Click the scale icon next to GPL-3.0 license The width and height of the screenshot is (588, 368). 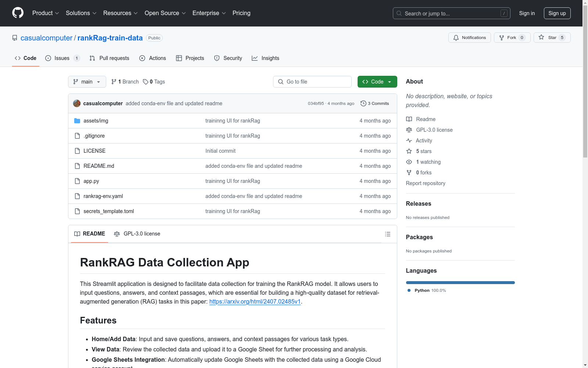[409, 130]
